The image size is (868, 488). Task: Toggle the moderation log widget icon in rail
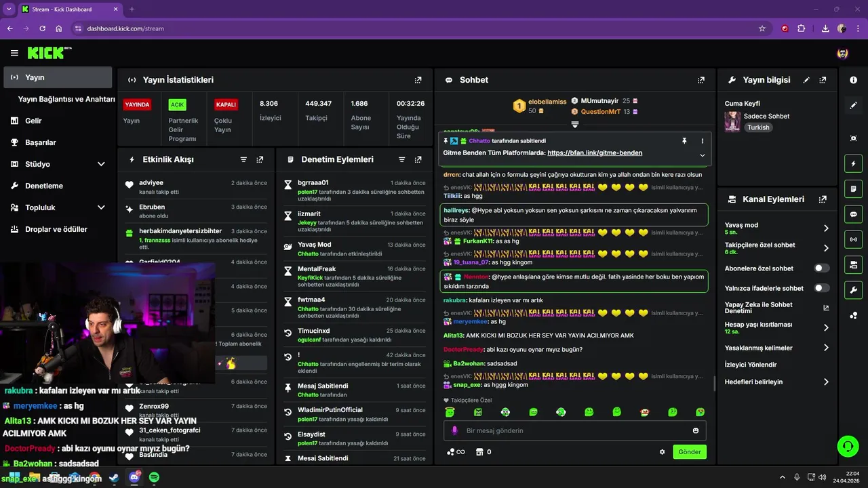point(853,188)
